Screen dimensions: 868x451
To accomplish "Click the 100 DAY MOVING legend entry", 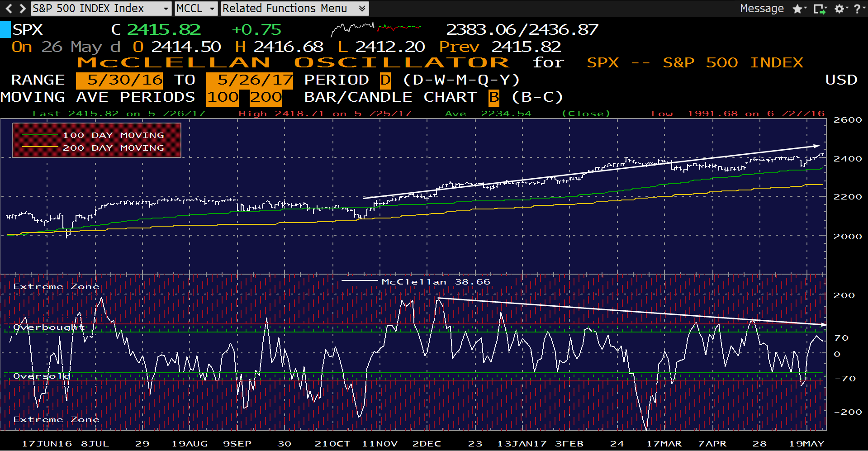I will click(x=93, y=135).
